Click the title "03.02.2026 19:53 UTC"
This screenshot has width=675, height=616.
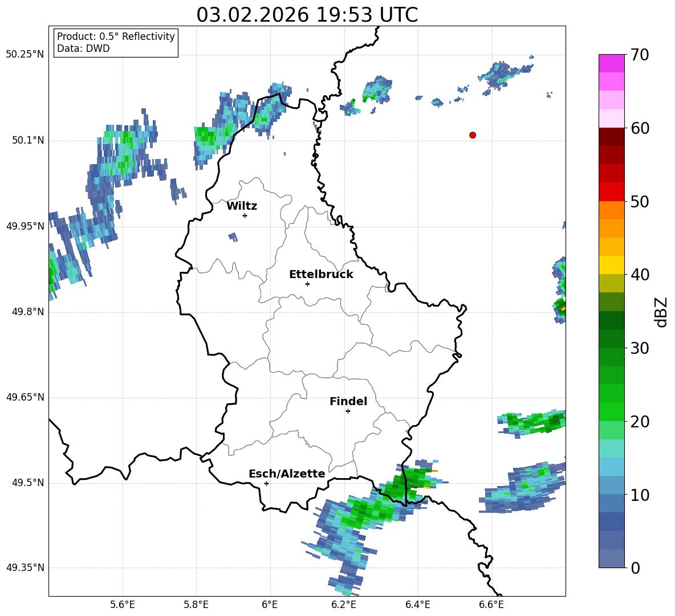[x=307, y=15]
